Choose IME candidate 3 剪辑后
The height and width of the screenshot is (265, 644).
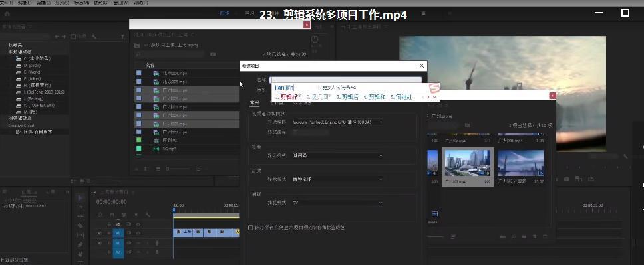347,97
